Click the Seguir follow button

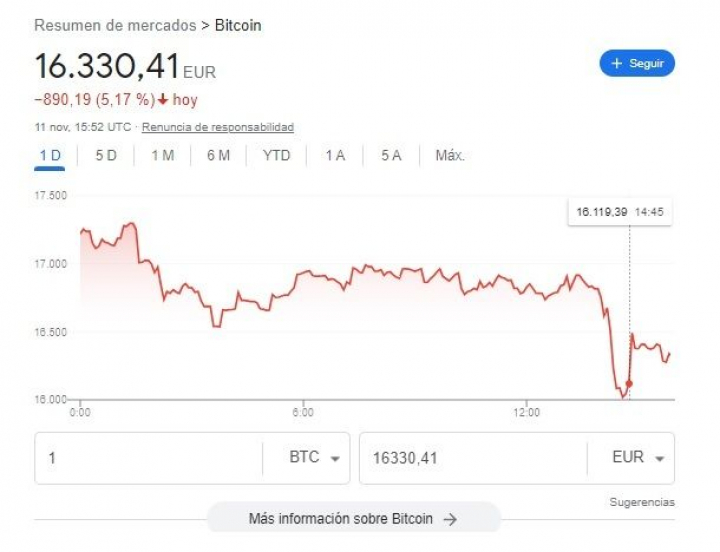(x=637, y=63)
